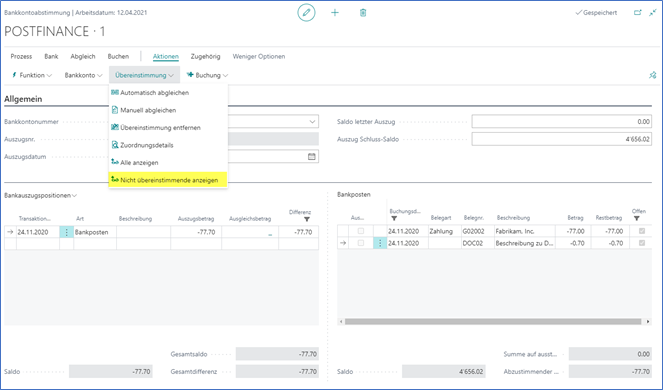Switch to Zugehörig tab
Screen dimensions: 663x390
[205, 56]
